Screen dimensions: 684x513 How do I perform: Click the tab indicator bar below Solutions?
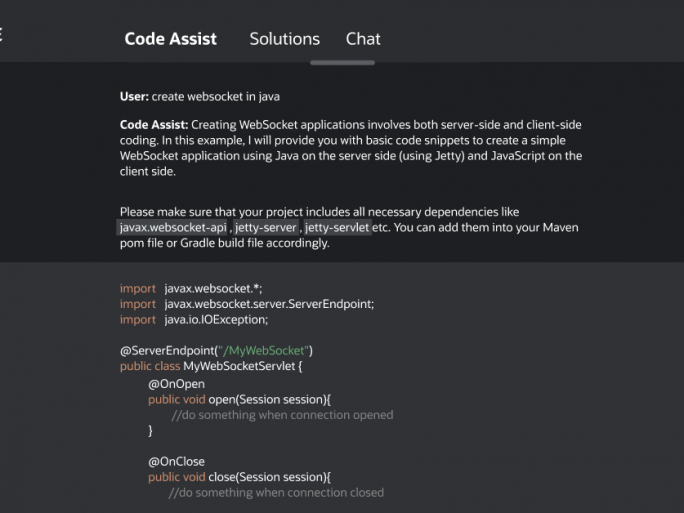coord(342,63)
